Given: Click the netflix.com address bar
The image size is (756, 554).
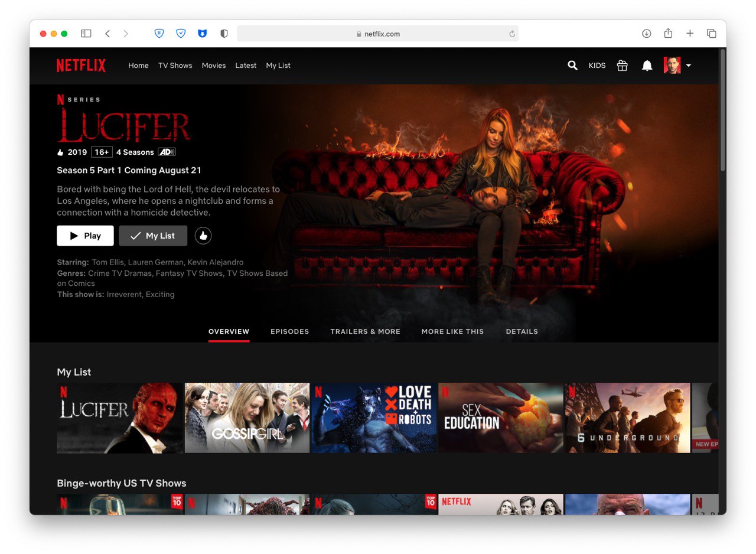Looking at the screenshot, I should [x=378, y=34].
